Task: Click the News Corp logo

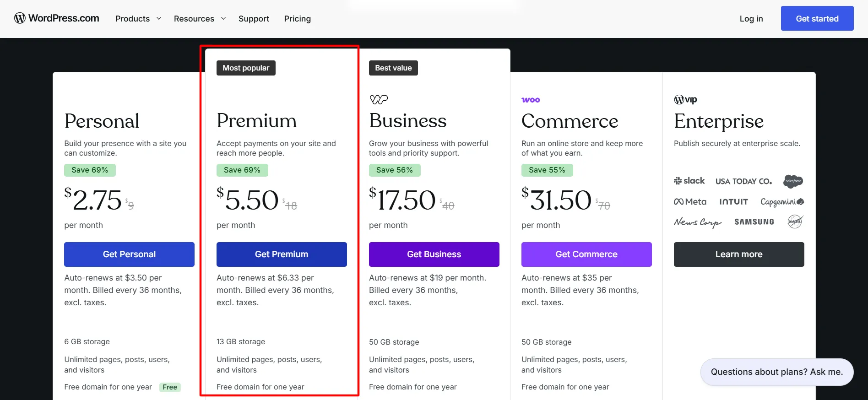Action: [697, 222]
